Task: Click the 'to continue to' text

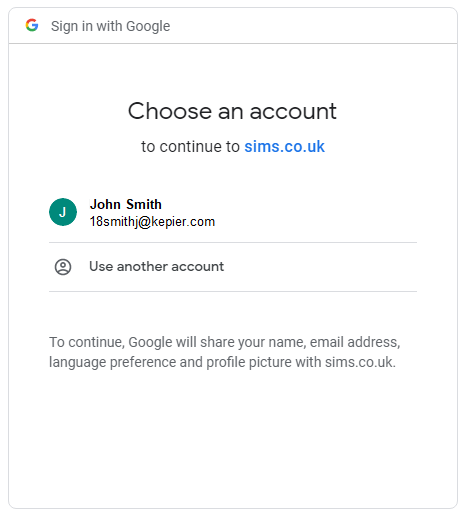Action: point(190,146)
